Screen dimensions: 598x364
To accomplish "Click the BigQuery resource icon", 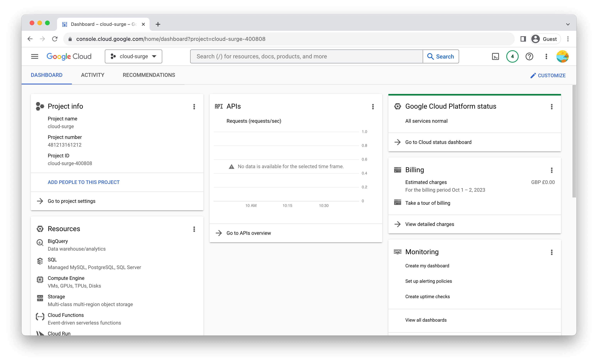I will [40, 242].
